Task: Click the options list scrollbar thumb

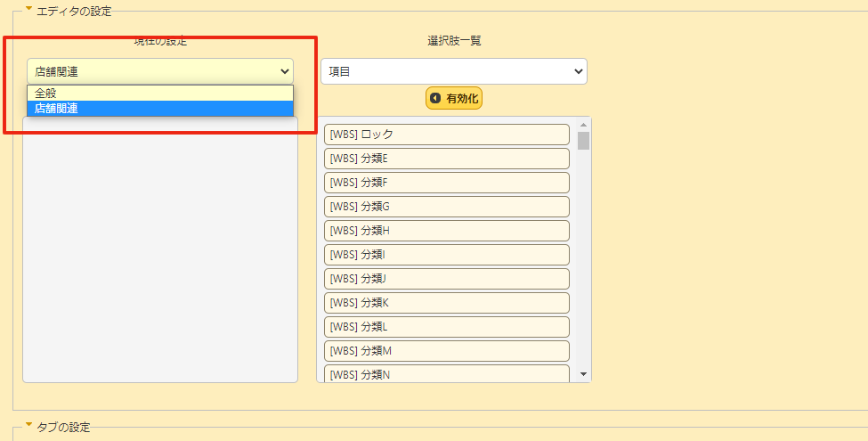Action: 583,141
